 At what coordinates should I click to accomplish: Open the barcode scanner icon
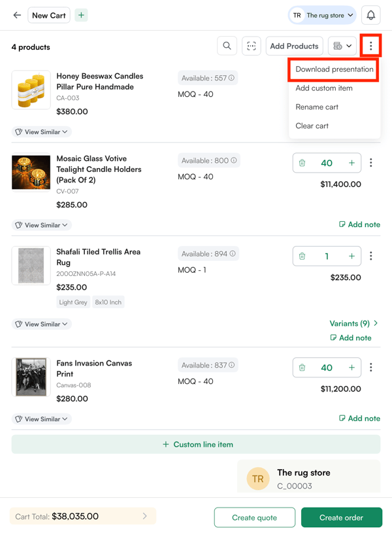251,46
